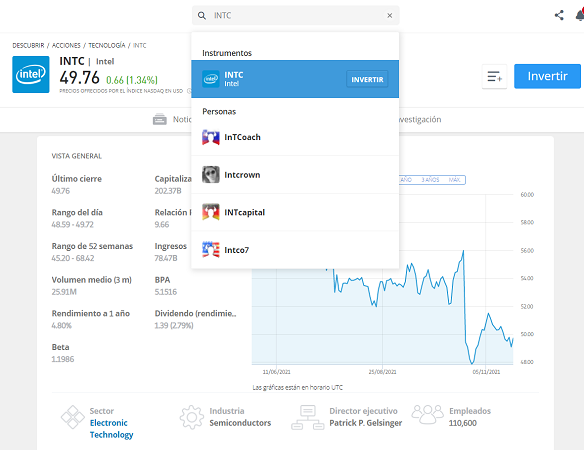Click the price 49.76 heading

tap(80, 77)
